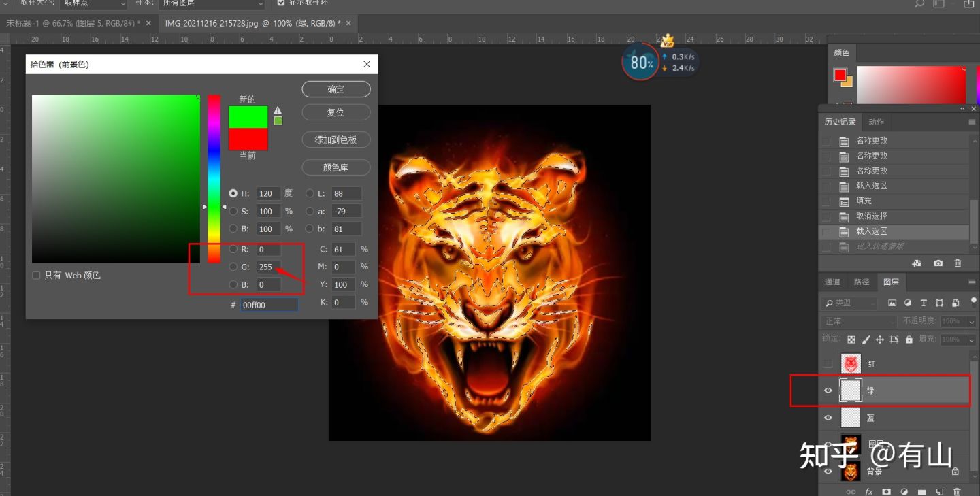980x496 pixels.
Task: Filter layers by adjustment layers icon
Action: tap(908, 303)
